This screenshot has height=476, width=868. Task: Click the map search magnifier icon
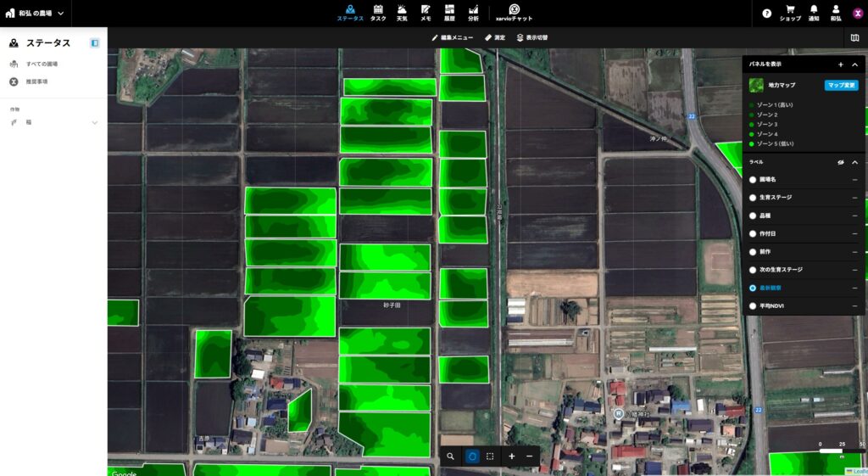451,456
